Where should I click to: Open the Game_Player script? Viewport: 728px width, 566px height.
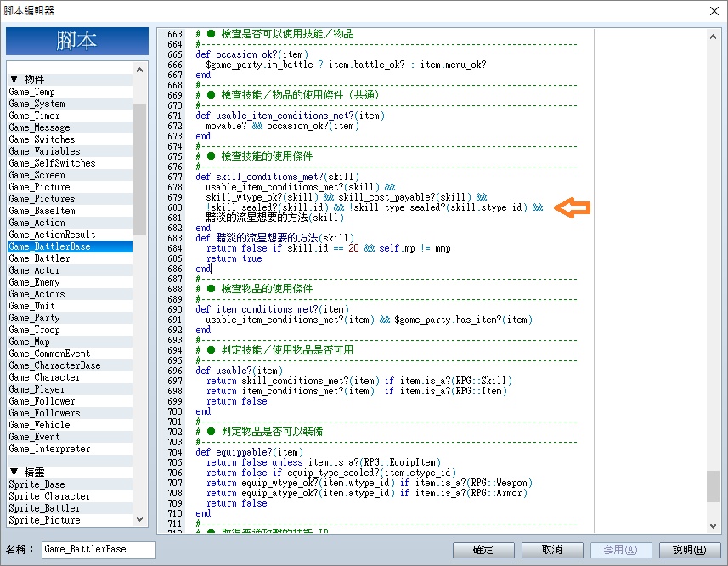tap(71, 389)
